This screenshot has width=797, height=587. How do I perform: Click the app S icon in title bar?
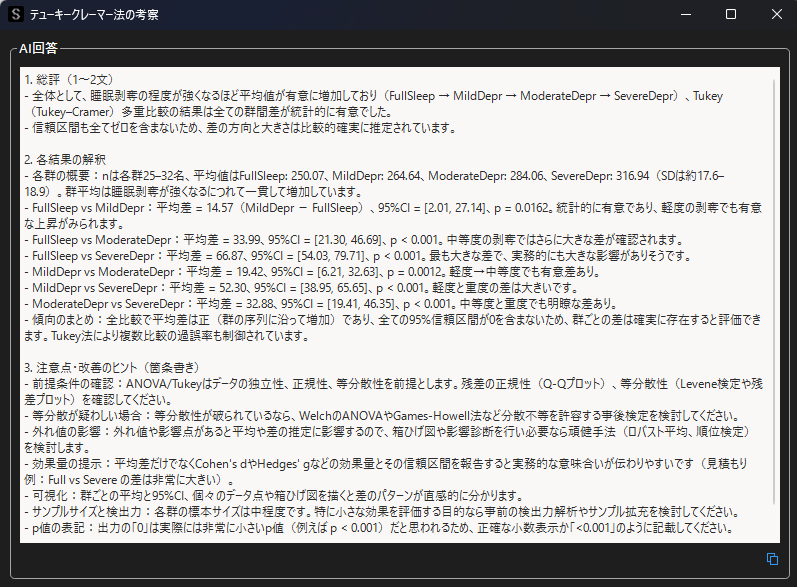pyautogui.click(x=16, y=14)
